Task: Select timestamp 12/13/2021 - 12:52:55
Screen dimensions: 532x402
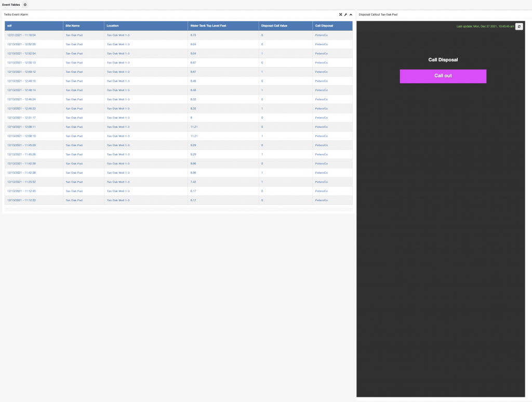Action: [21, 45]
